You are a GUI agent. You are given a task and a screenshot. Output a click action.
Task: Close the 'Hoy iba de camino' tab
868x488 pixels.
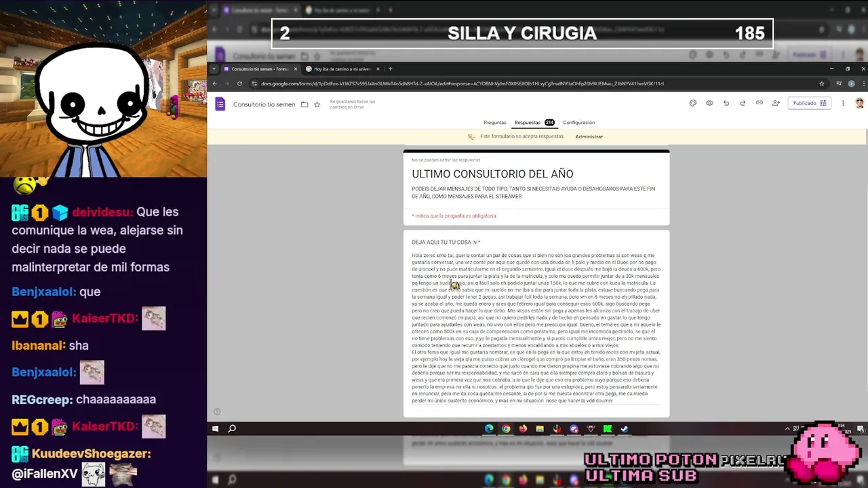point(378,68)
